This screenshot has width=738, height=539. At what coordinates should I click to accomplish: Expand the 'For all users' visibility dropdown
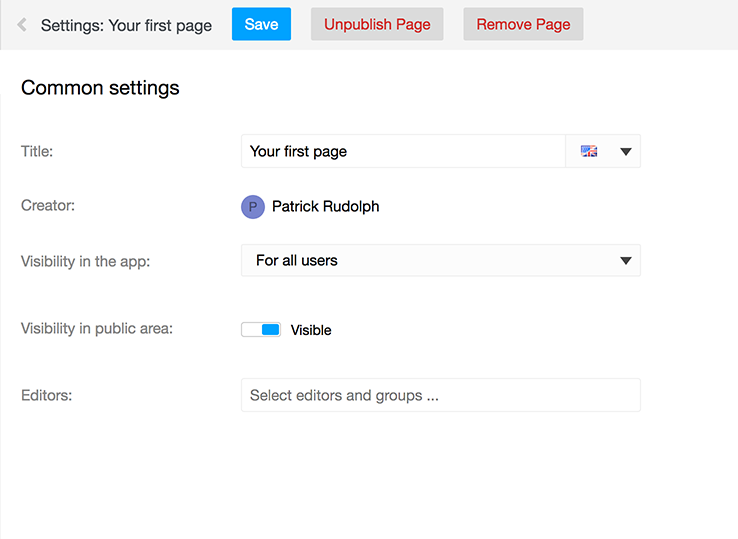441,260
